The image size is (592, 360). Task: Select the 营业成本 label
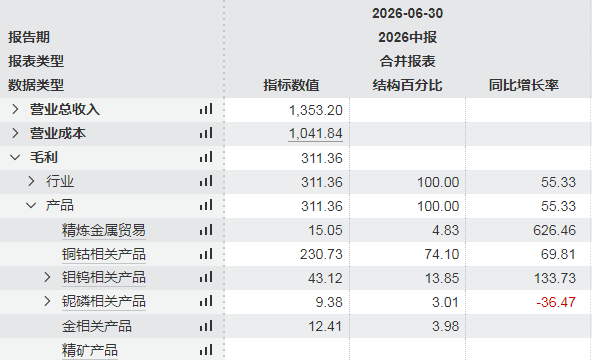pyautogui.click(x=58, y=133)
